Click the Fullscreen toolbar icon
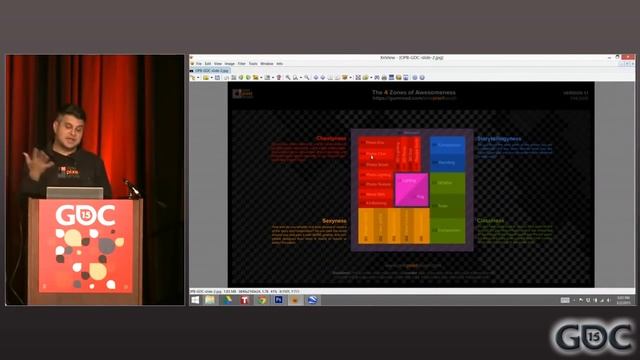Viewport: 640px width, 360px height. click(358, 78)
